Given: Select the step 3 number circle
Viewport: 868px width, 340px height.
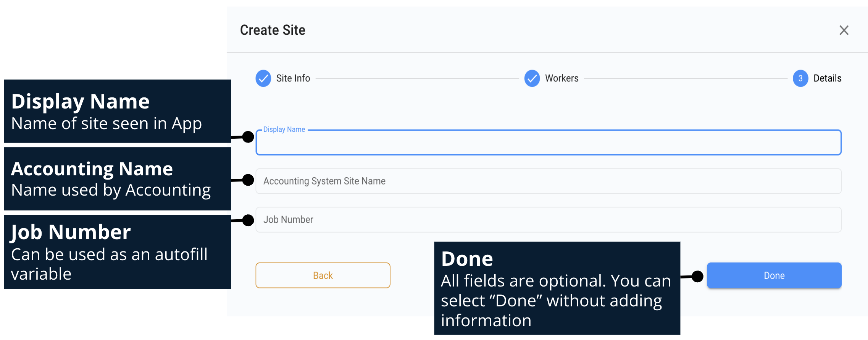Looking at the screenshot, I should (800, 78).
